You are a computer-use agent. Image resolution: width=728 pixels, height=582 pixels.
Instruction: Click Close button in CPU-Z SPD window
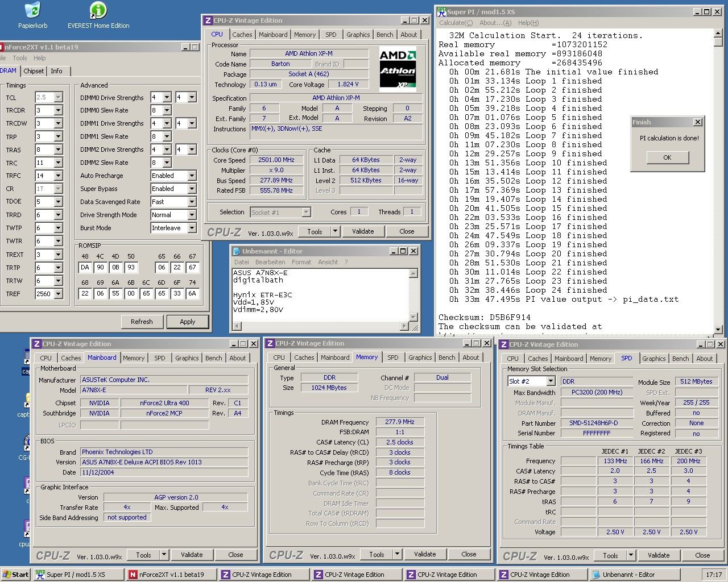tap(702, 555)
